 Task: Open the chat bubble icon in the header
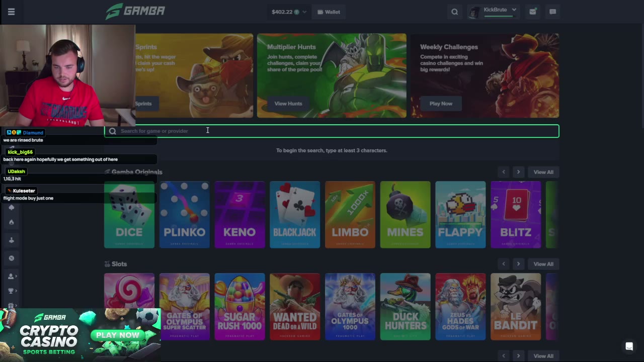552,12
